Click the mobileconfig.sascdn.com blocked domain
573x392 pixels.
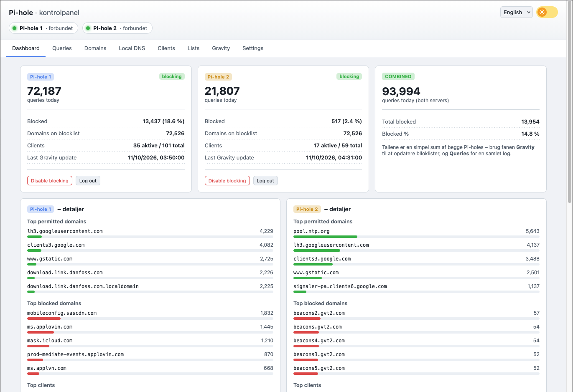point(62,313)
